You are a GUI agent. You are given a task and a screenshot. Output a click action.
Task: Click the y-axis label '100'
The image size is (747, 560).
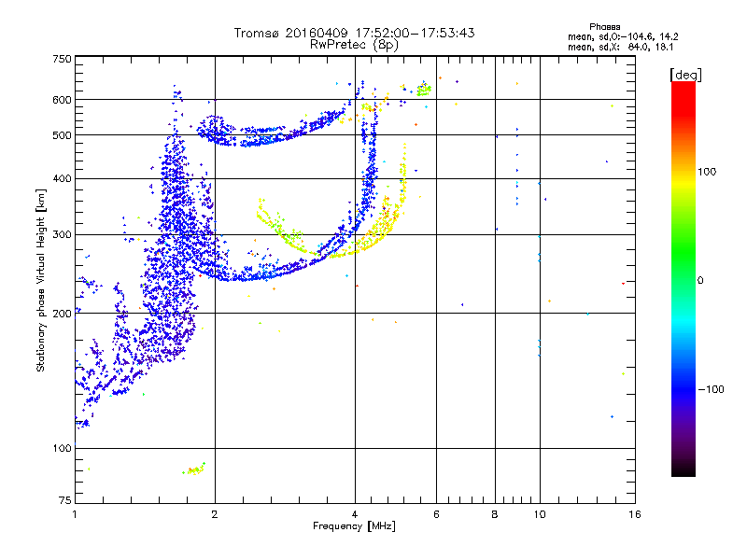(x=62, y=449)
